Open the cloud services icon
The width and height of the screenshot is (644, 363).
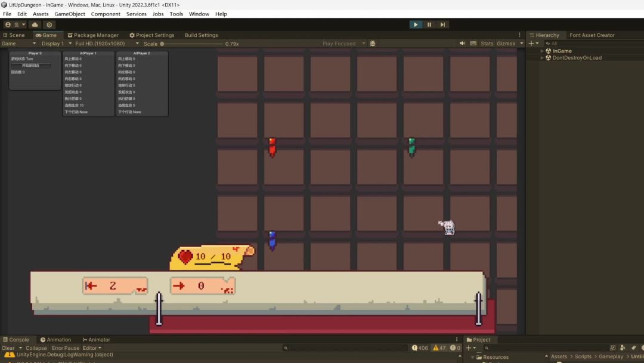(x=35, y=24)
